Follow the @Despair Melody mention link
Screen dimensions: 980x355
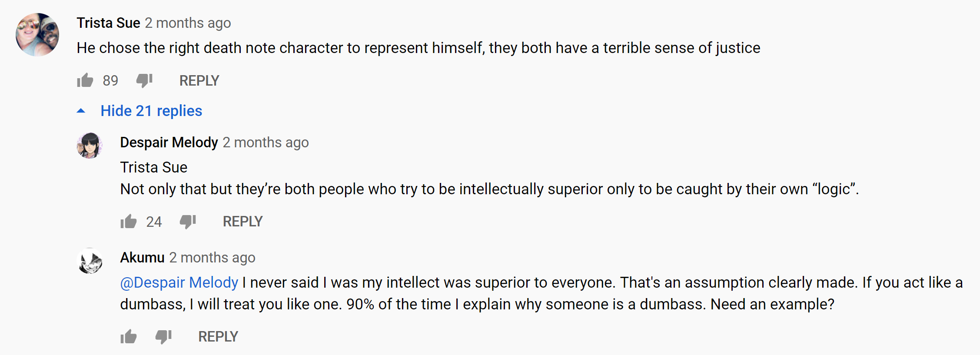179,282
